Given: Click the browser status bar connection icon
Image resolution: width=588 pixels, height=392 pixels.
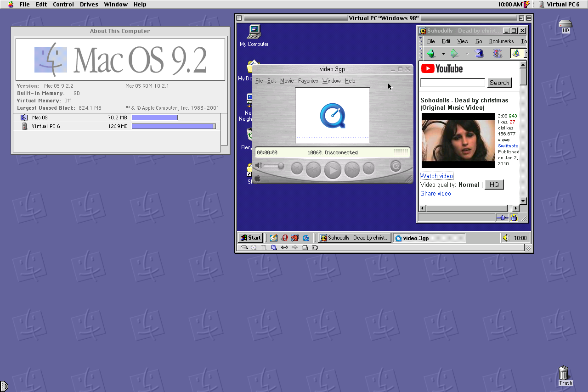Looking at the screenshot, I should (x=502, y=218).
